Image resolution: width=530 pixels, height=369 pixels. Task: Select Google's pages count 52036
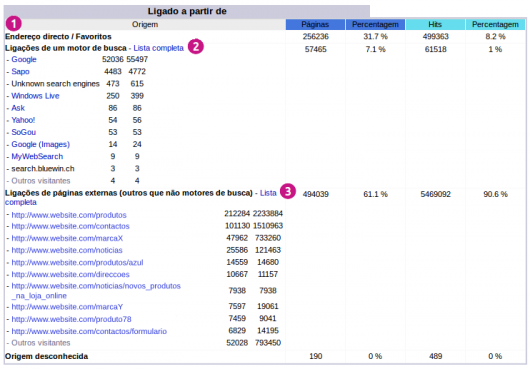coord(113,59)
